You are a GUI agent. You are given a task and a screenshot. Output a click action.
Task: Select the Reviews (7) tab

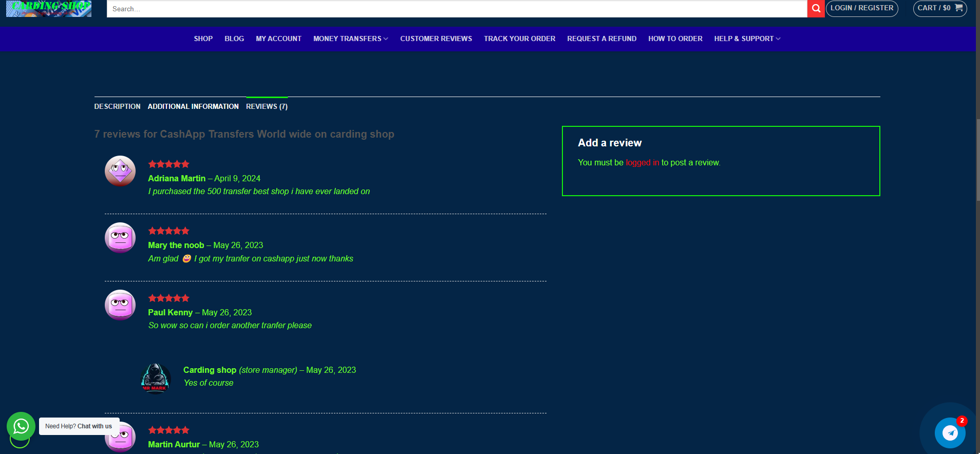tap(267, 106)
